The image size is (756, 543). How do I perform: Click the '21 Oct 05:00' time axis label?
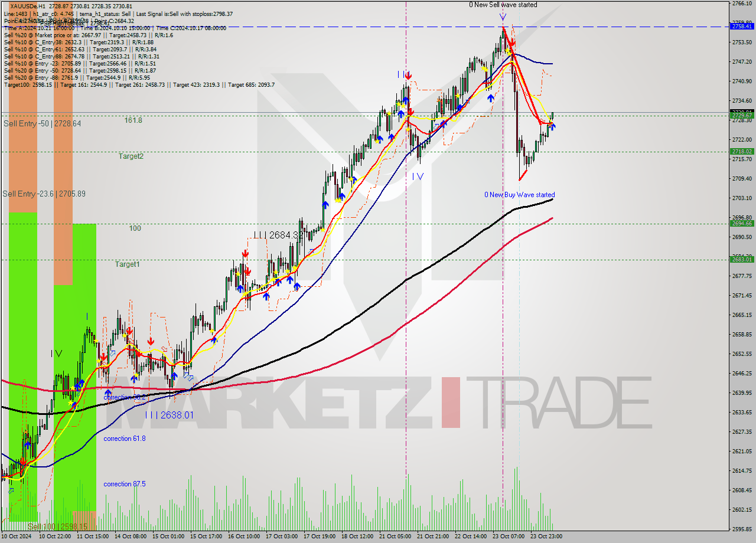(395, 537)
